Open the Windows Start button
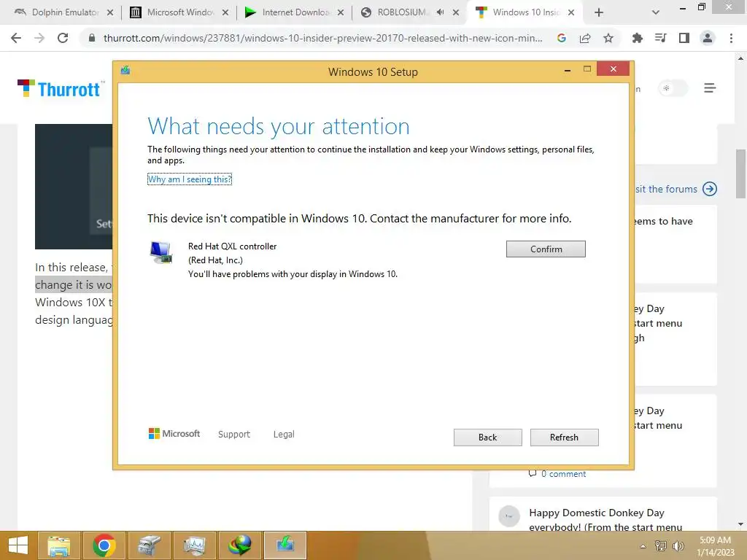 [x=18, y=545]
